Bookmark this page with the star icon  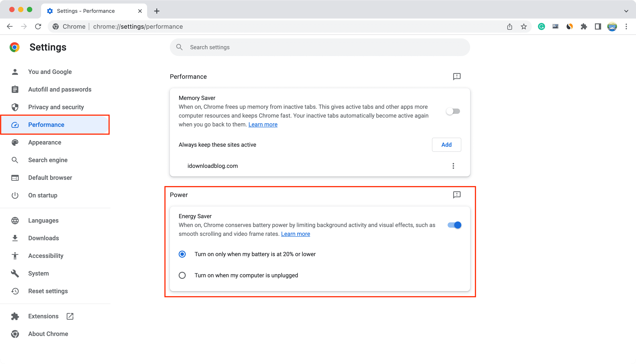point(524,26)
